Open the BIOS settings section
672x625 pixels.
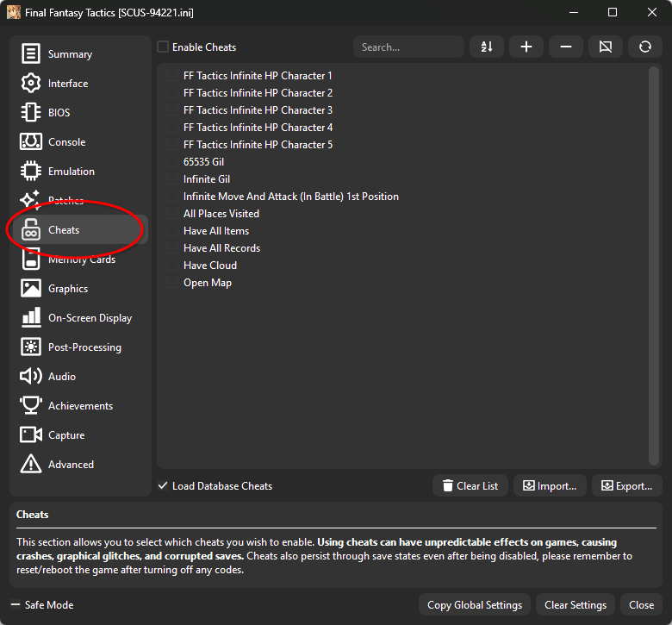click(x=59, y=113)
